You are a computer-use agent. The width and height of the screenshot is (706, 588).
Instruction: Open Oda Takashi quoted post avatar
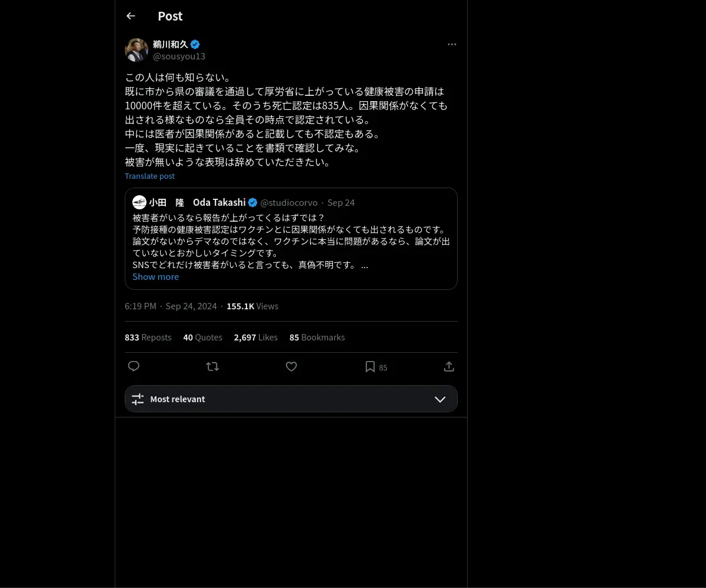tap(139, 202)
